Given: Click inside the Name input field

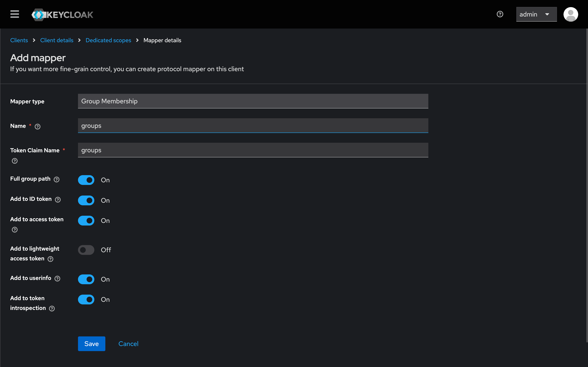Looking at the screenshot, I should [x=253, y=125].
